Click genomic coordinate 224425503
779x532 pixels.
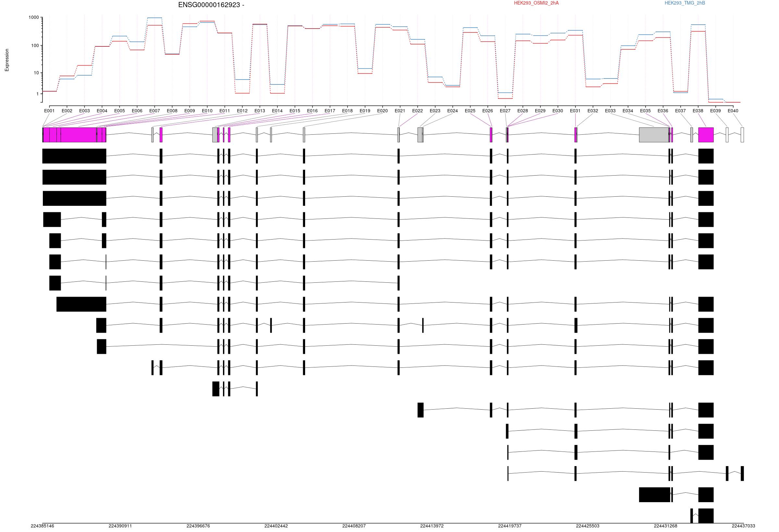tap(587, 526)
